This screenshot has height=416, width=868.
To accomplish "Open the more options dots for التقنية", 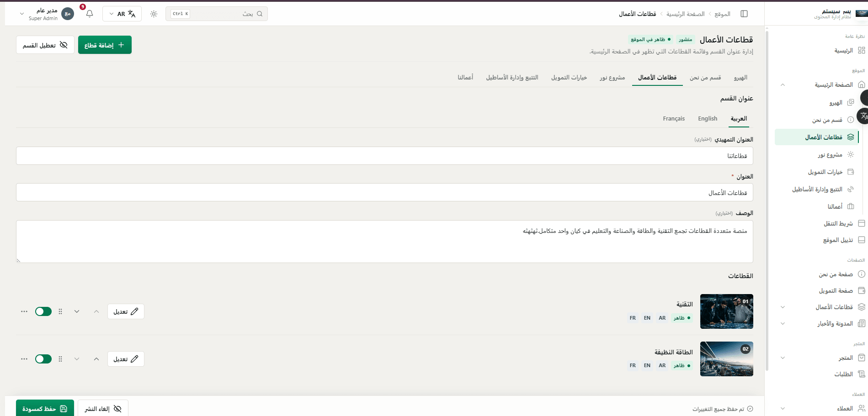I will point(24,311).
